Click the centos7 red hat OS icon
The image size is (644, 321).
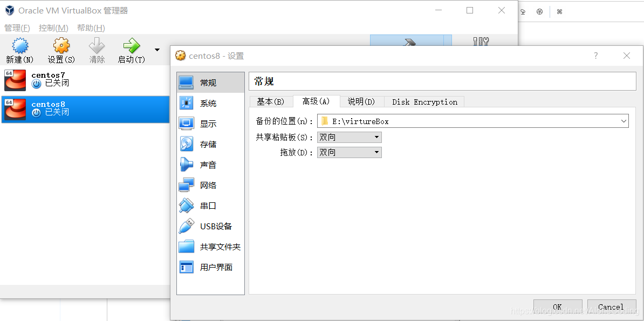(x=15, y=80)
